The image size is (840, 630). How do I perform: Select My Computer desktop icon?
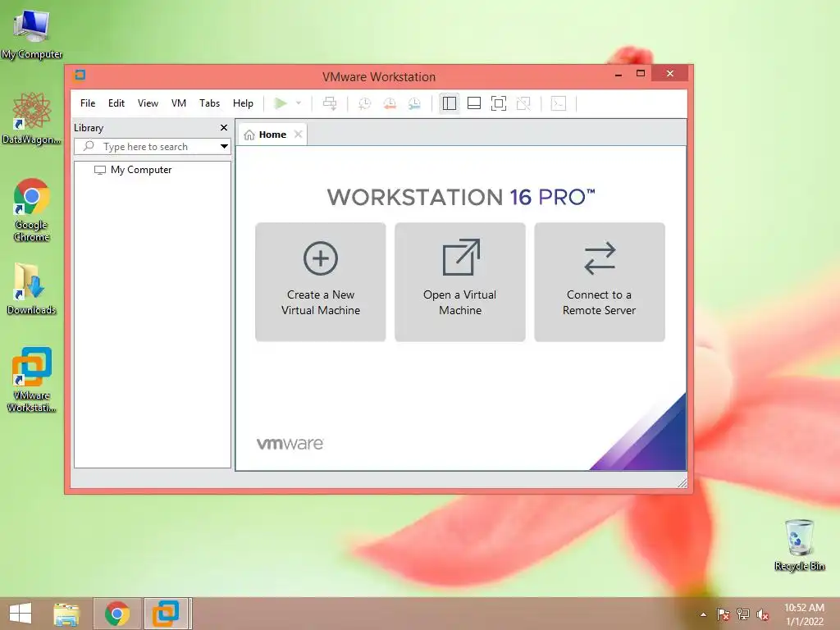click(x=32, y=34)
